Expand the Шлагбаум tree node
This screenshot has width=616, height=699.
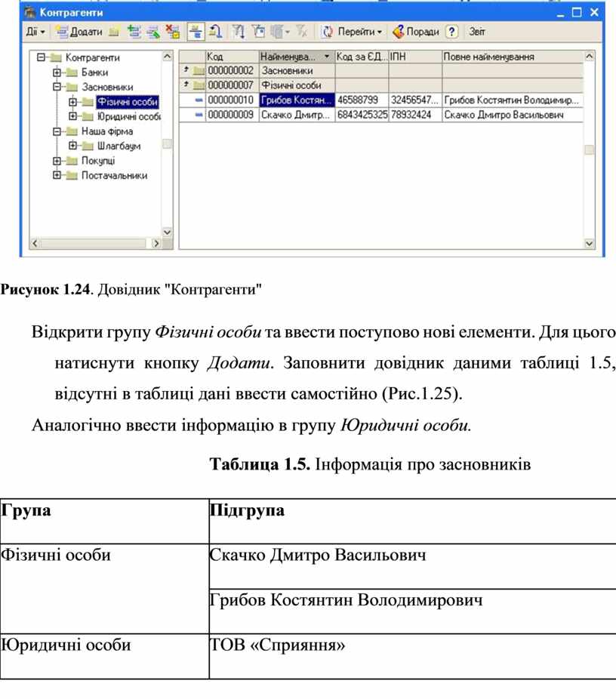click(72, 146)
